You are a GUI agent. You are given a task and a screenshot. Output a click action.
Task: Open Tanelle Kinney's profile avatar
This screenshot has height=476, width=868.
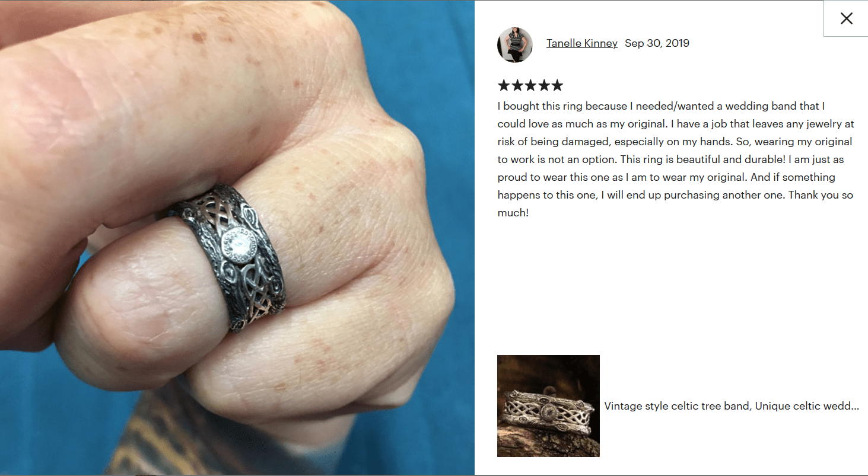pos(515,44)
